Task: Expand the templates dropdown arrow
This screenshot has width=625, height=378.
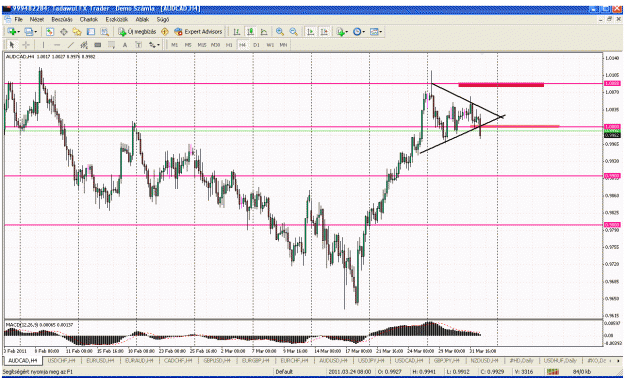Action: click(x=381, y=32)
